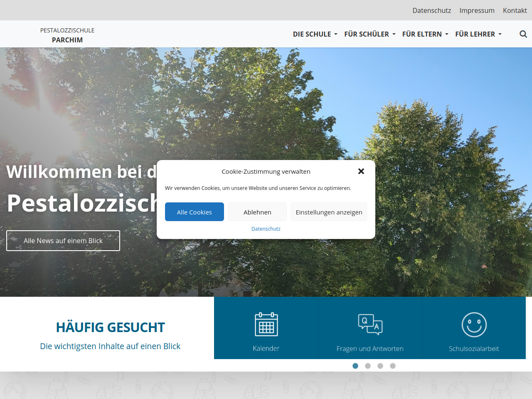Follow the Datenschutz link in cookie dialog
Viewport: 532px width, 399px height.
coord(266,229)
